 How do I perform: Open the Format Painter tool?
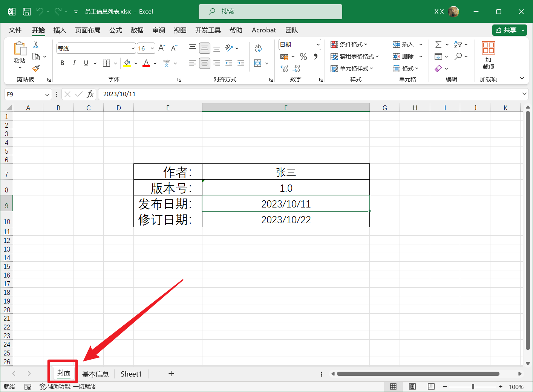(x=36, y=68)
